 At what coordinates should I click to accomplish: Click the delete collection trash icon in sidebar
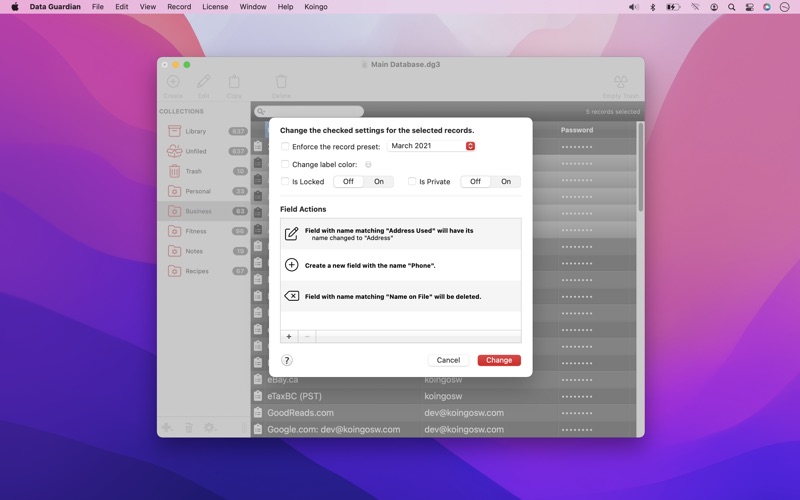[x=188, y=428]
